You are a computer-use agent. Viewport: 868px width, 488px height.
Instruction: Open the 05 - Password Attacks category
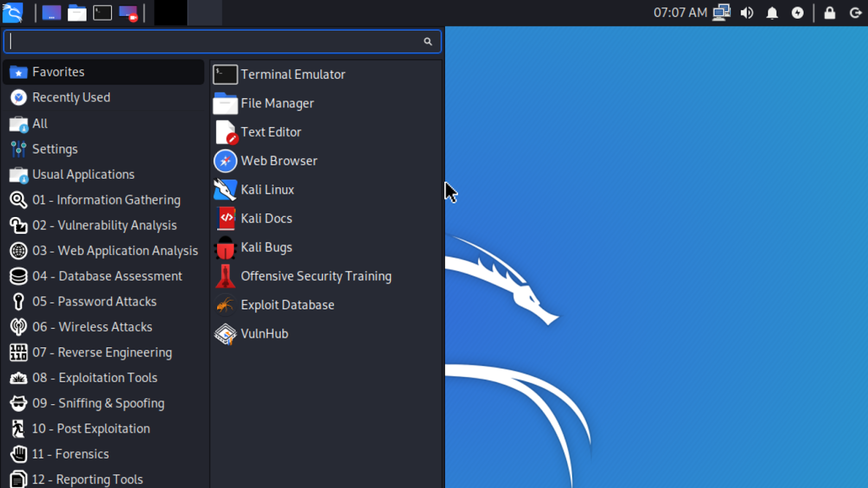pyautogui.click(x=94, y=301)
